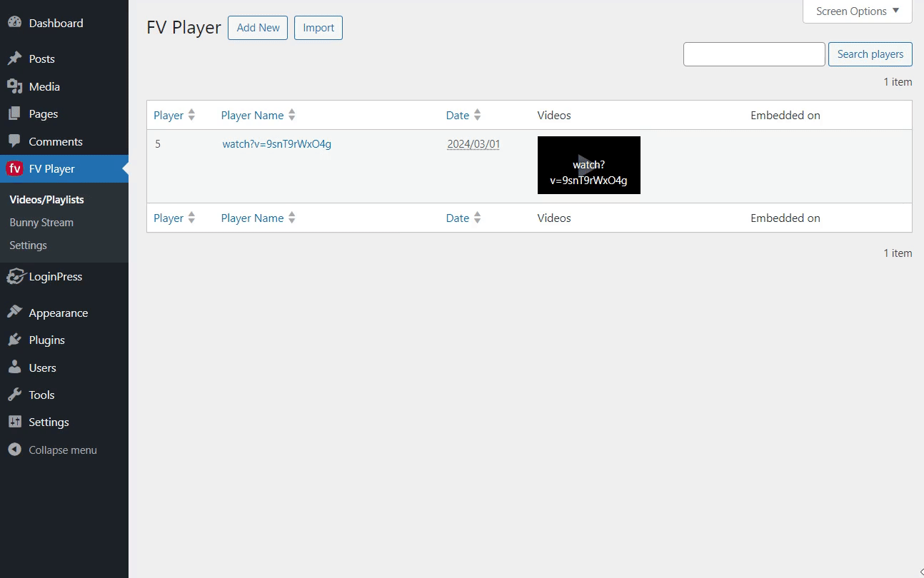Click the Users person icon
Viewport: 924px width, 578px height.
pos(14,367)
